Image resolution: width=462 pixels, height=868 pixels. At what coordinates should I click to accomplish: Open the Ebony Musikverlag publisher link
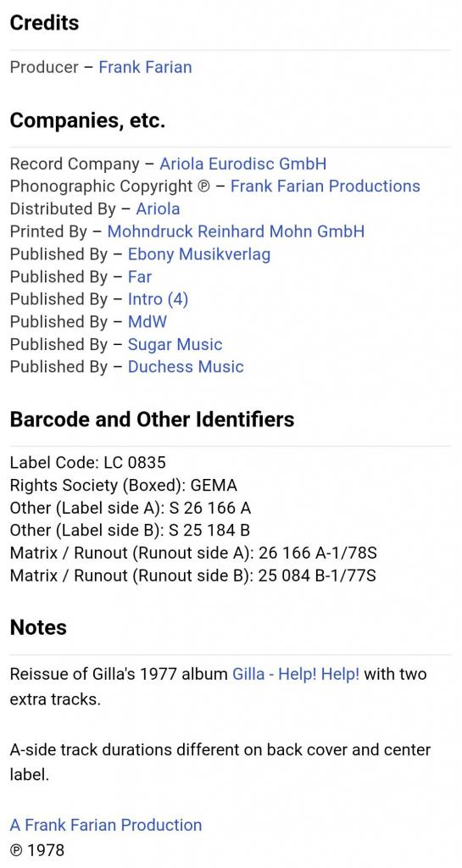point(199,254)
